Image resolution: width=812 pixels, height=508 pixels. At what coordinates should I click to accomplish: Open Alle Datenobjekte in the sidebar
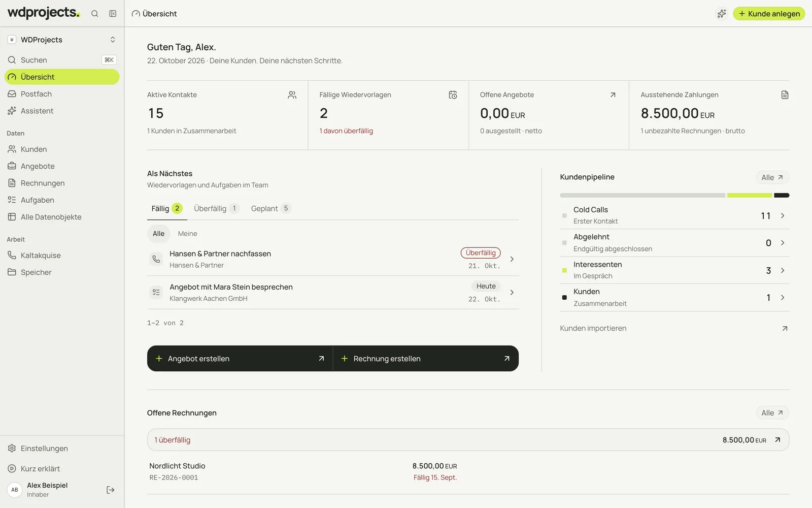pos(62,217)
